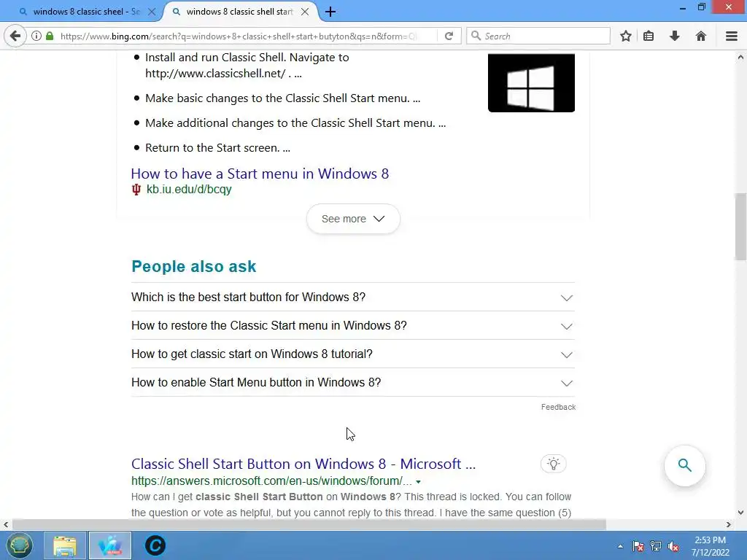Go back with the browser back arrow
The height and width of the screenshot is (560, 747).
pyautogui.click(x=15, y=36)
